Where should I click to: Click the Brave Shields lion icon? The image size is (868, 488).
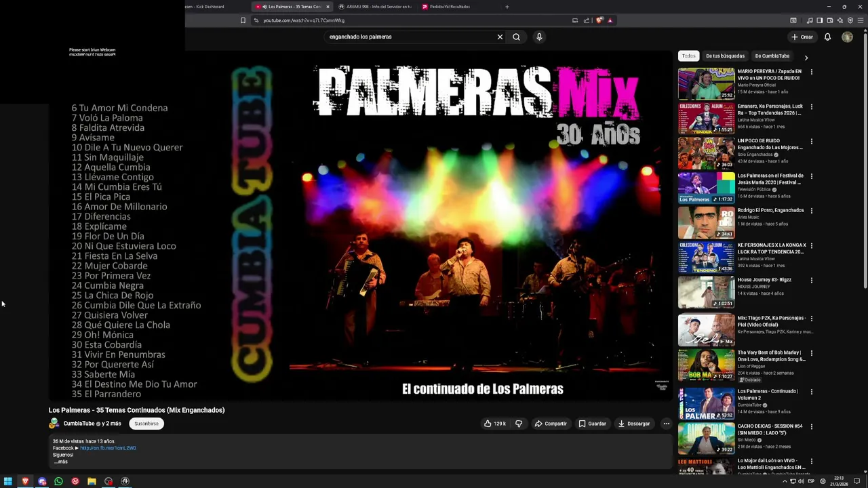[599, 20]
